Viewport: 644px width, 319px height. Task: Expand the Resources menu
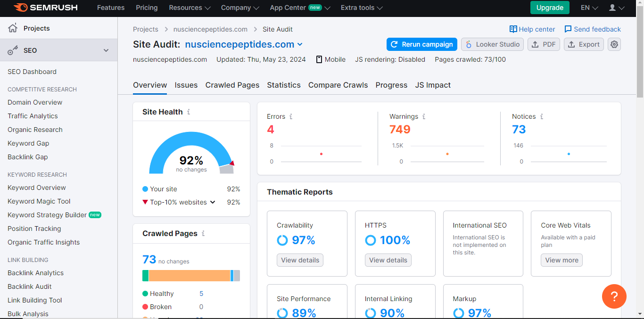coord(190,8)
